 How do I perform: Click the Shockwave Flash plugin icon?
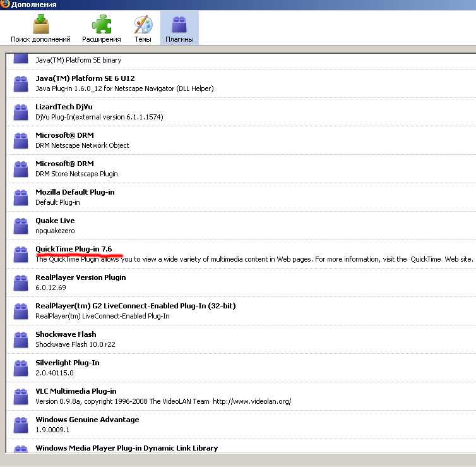point(21,339)
